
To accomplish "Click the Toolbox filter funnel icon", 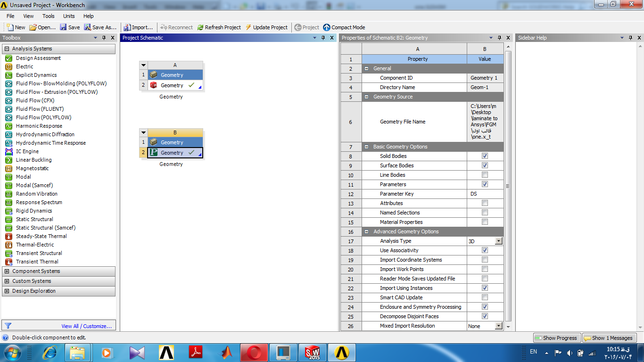I will pyautogui.click(x=8, y=325).
